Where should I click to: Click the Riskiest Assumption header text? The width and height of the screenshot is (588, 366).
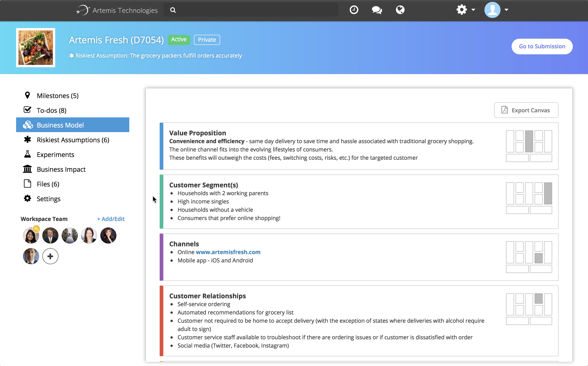(x=159, y=56)
